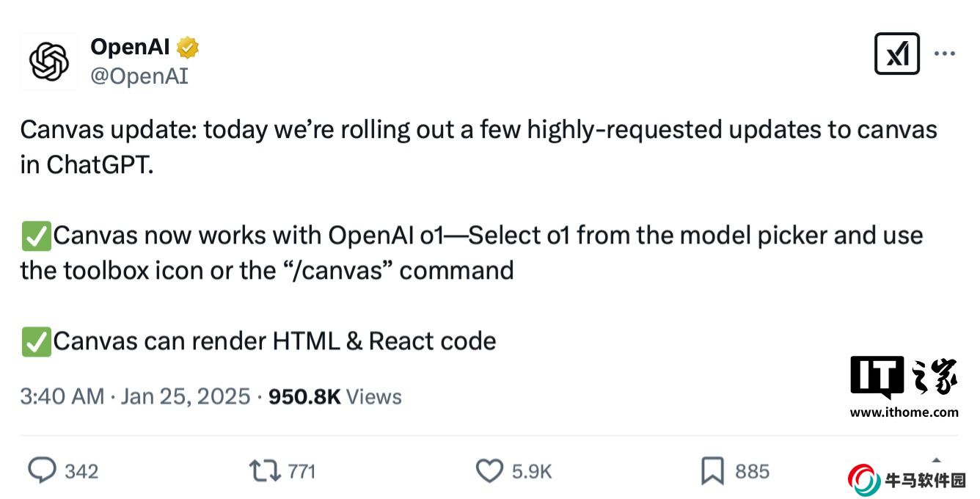This screenshot has height=499, width=980.
Task: Click the green checkmark before "Canvas now works"
Action: pos(36,236)
